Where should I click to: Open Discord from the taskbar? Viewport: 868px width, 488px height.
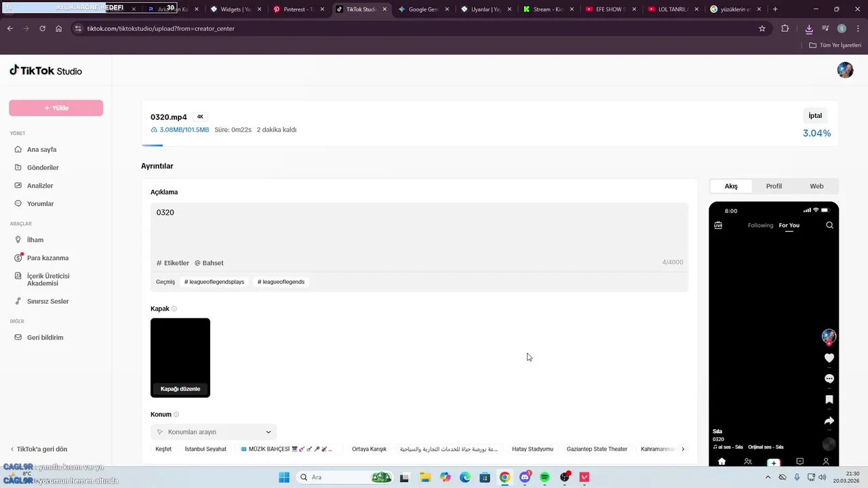click(x=525, y=477)
